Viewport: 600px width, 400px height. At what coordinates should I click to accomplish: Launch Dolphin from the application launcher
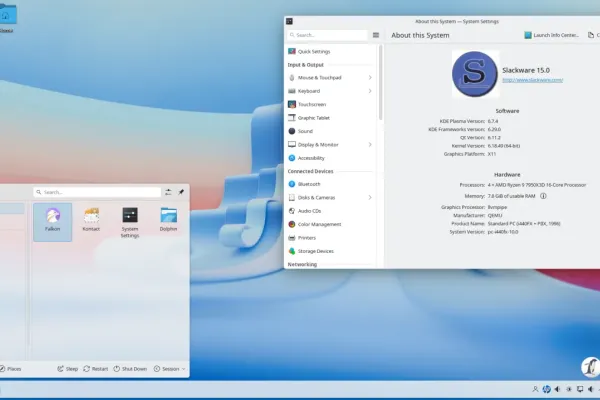click(168, 220)
